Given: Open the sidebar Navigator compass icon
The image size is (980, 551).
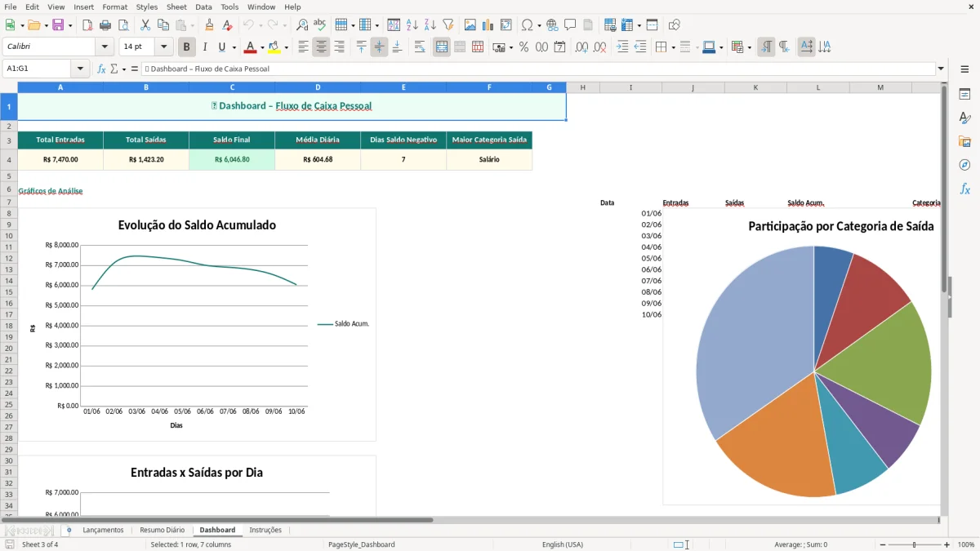Looking at the screenshot, I should (x=964, y=165).
